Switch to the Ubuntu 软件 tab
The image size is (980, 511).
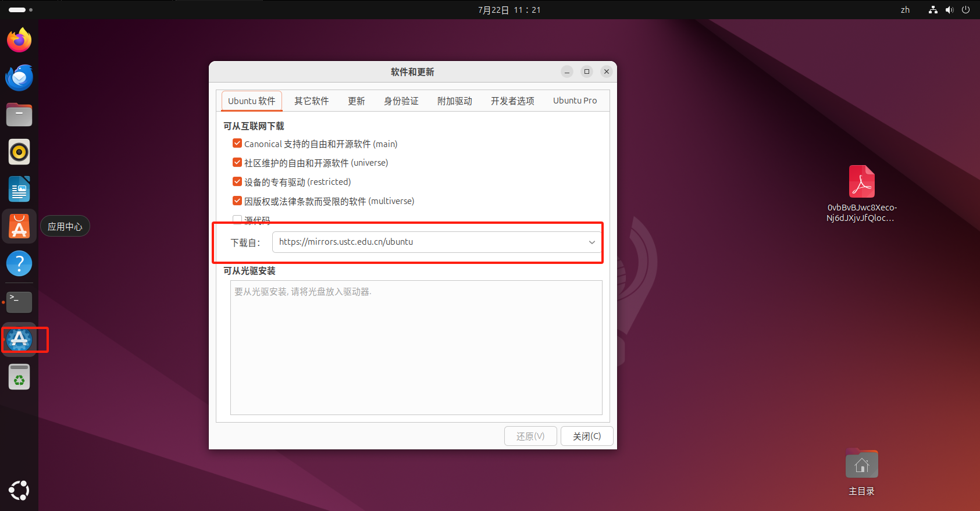(252, 101)
